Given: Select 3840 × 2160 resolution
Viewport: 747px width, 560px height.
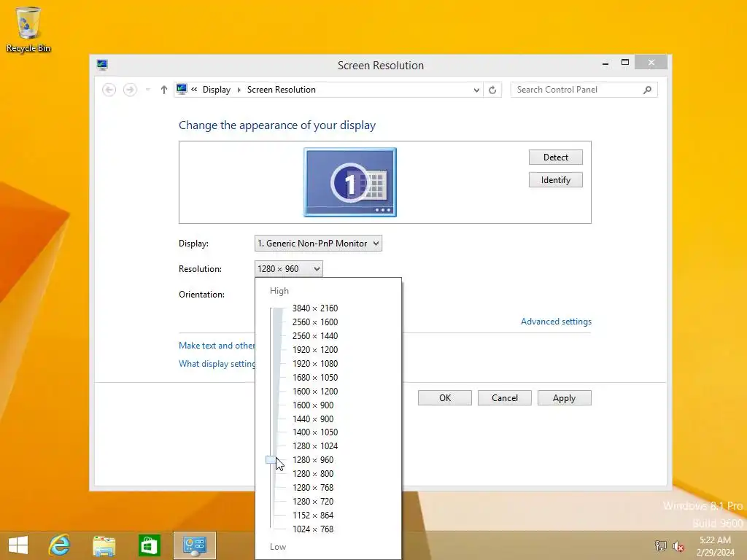Looking at the screenshot, I should tap(315, 308).
